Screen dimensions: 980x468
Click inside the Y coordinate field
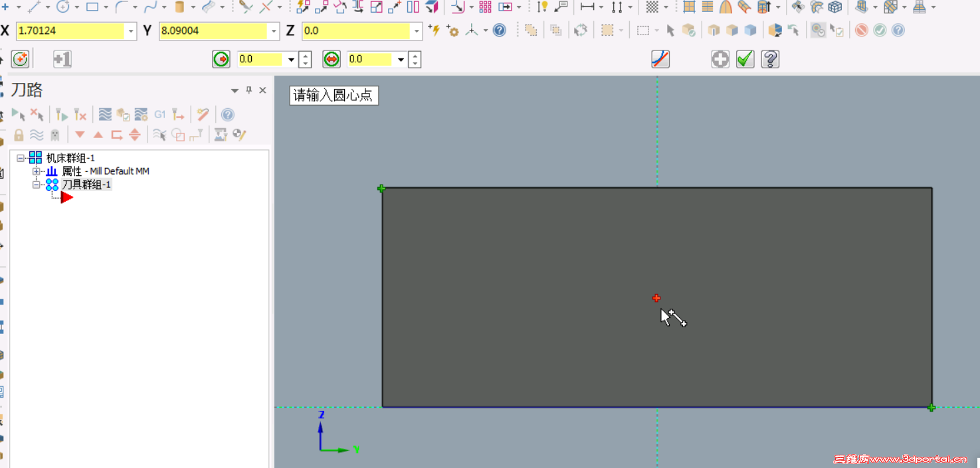214,31
